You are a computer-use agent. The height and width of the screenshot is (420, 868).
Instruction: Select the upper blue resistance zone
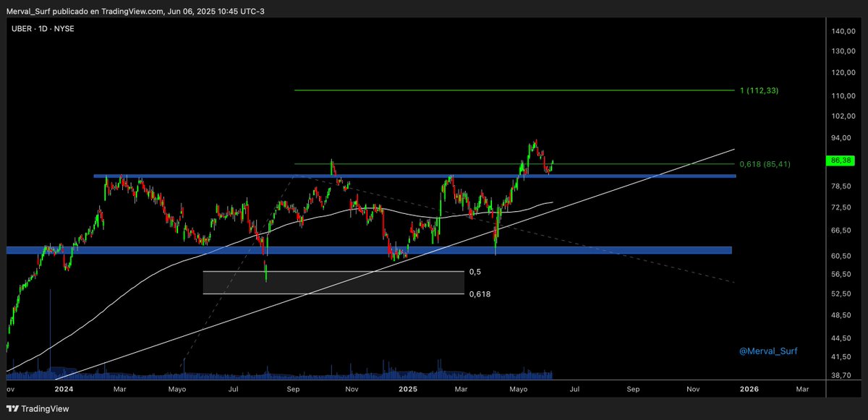pos(415,176)
